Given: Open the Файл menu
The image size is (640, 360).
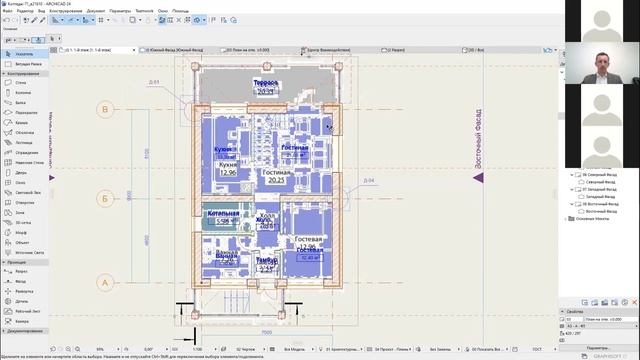Looking at the screenshot, I should point(7,11).
